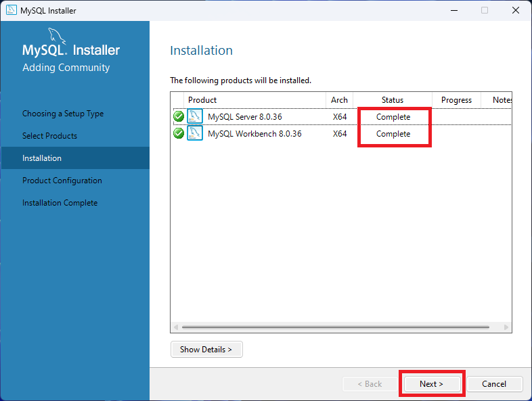Click the MySQL Server 8.0.36 product icon
The height and width of the screenshot is (401, 532).
point(195,116)
